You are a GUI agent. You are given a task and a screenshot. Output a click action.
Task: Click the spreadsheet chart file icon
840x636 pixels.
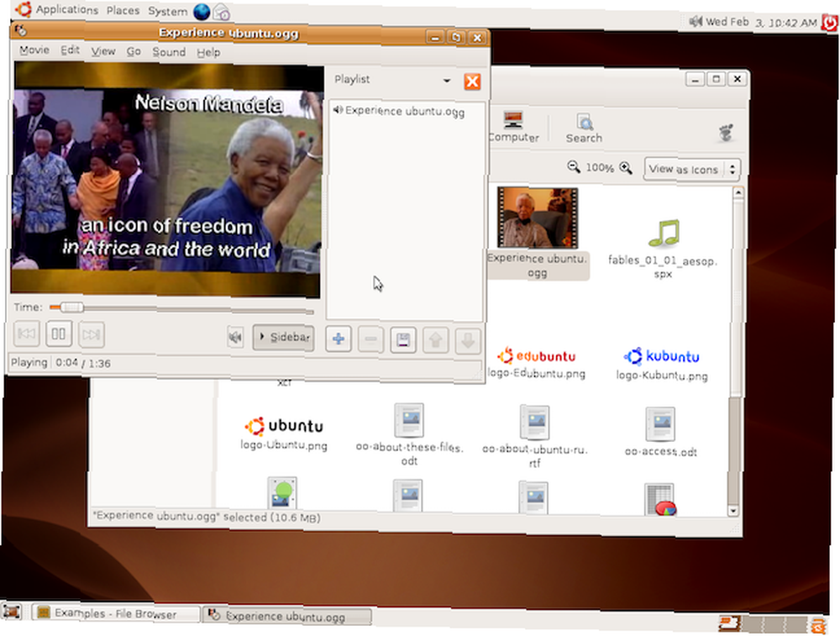pos(660,499)
